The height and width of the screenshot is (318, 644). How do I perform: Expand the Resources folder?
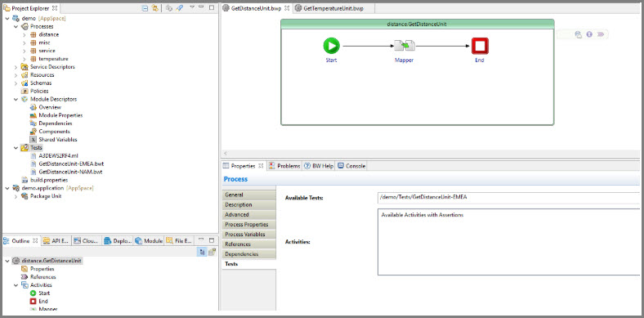[16, 74]
